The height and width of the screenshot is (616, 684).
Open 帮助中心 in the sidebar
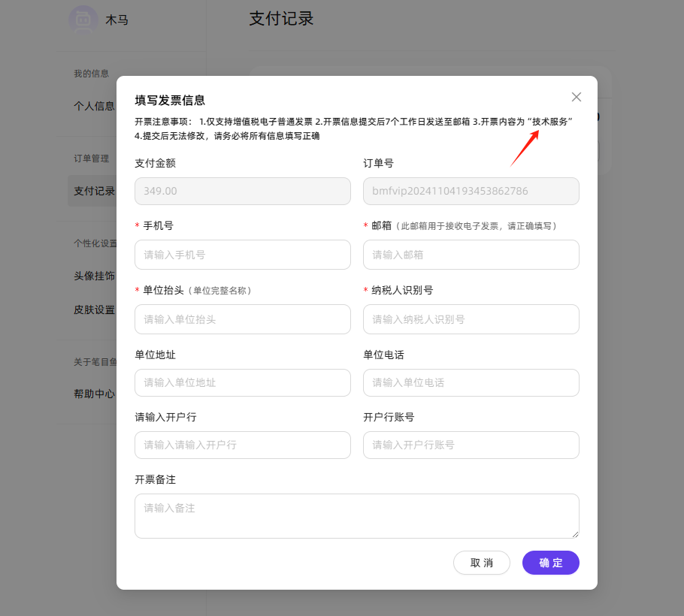pyautogui.click(x=94, y=394)
